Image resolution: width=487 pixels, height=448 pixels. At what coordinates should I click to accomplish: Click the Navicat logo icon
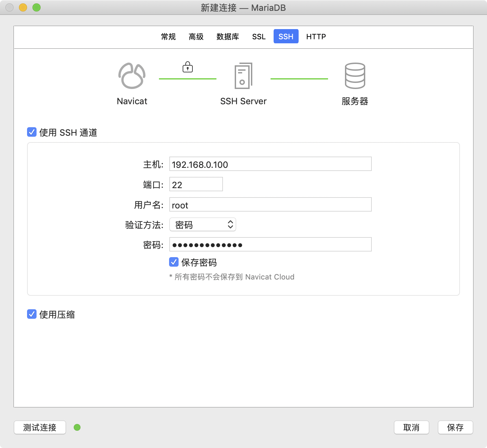pyautogui.click(x=132, y=76)
